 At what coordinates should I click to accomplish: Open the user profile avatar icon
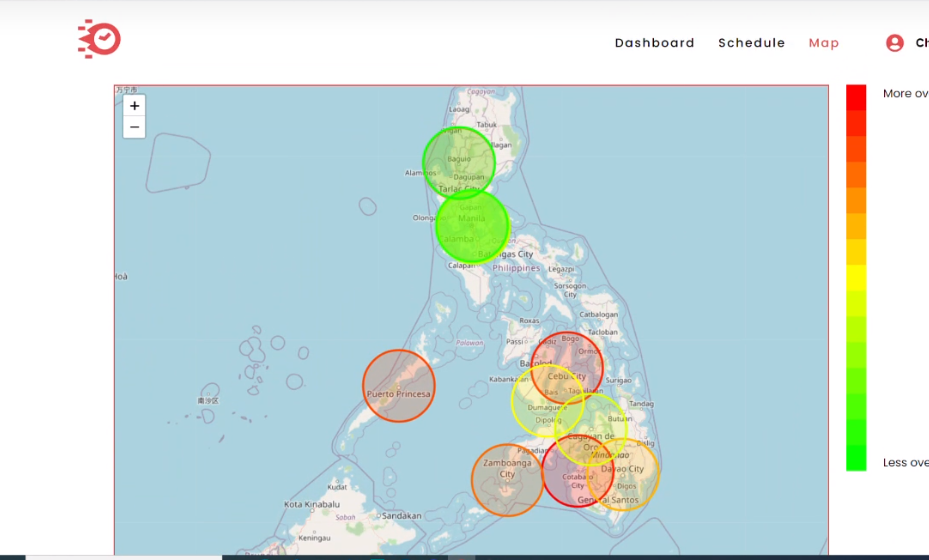click(x=895, y=43)
